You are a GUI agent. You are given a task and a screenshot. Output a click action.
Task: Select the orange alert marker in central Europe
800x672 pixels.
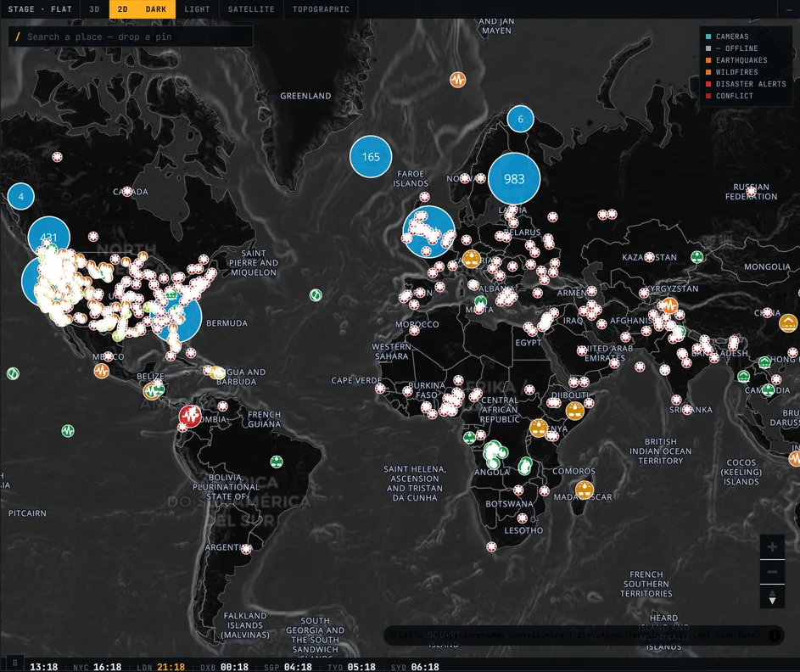click(472, 259)
